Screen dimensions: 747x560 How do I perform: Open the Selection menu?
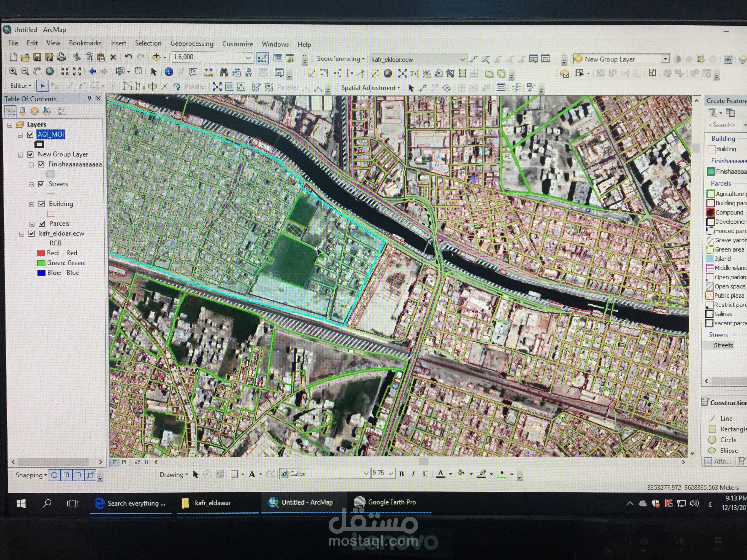point(148,43)
